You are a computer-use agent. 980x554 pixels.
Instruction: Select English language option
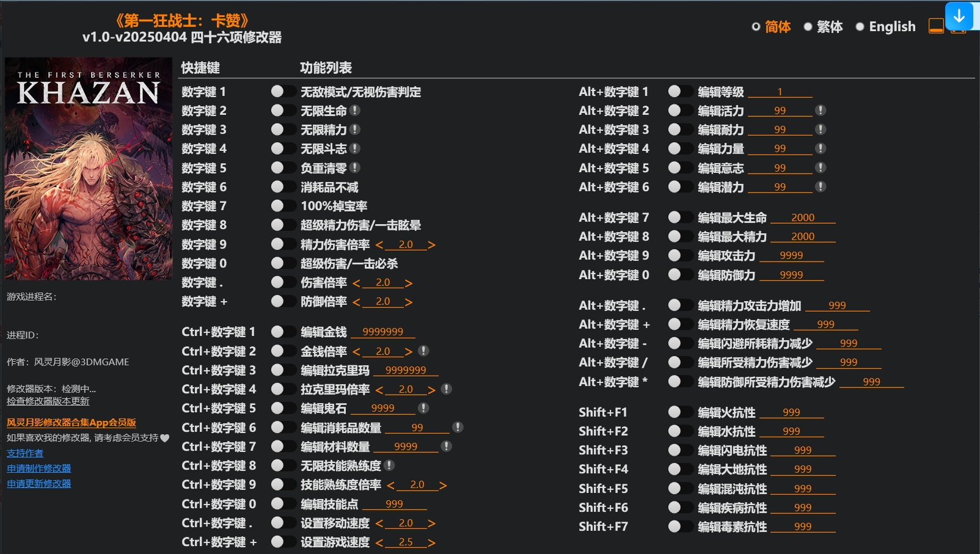(x=886, y=26)
